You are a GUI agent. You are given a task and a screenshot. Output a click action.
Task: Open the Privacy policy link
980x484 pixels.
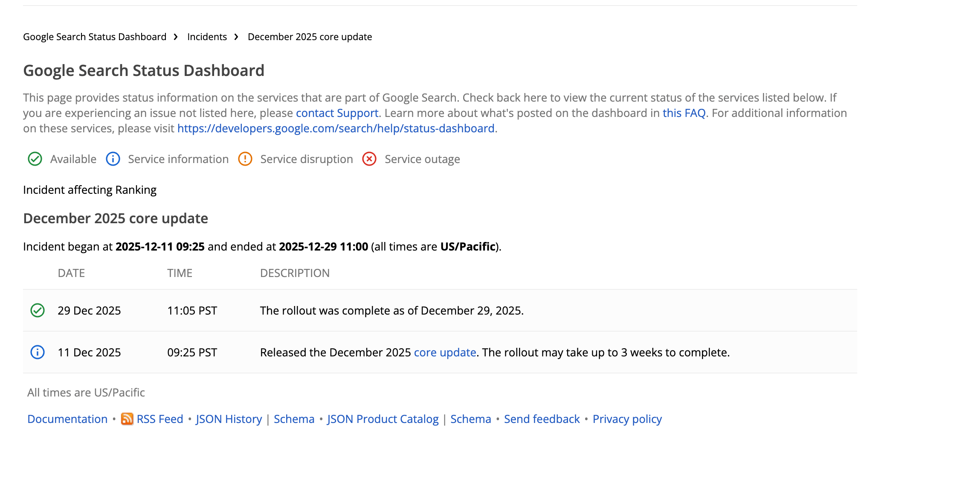[x=627, y=419]
